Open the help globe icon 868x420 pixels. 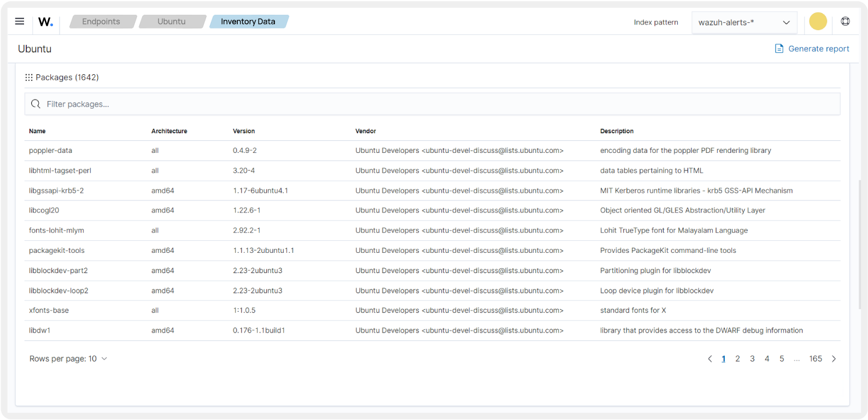pyautogui.click(x=845, y=22)
